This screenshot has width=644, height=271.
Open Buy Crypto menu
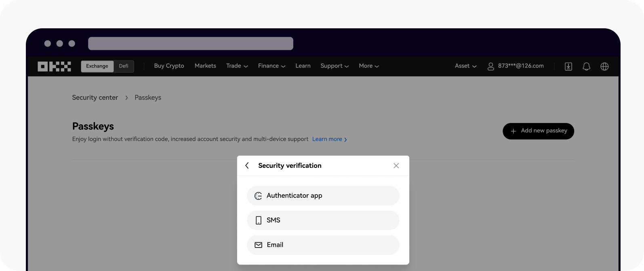(169, 66)
